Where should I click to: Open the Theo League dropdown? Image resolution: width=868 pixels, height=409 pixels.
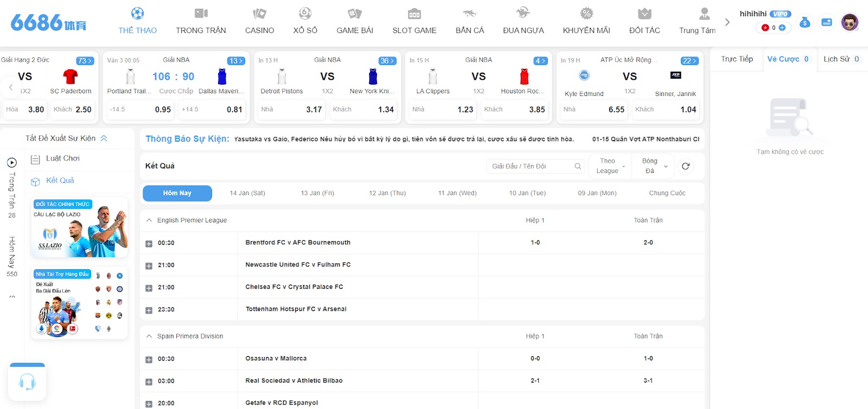611,166
